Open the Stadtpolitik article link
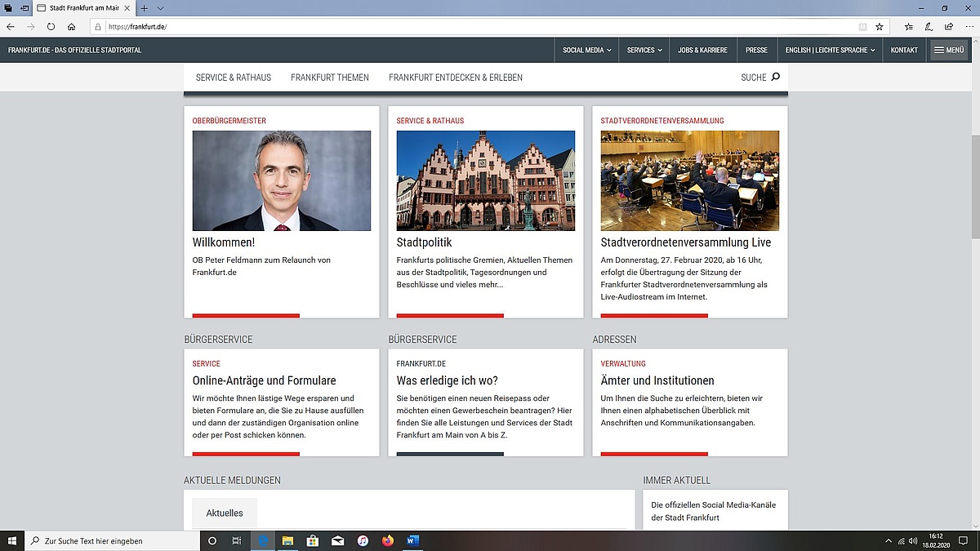980x551 pixels. [424, 242]
